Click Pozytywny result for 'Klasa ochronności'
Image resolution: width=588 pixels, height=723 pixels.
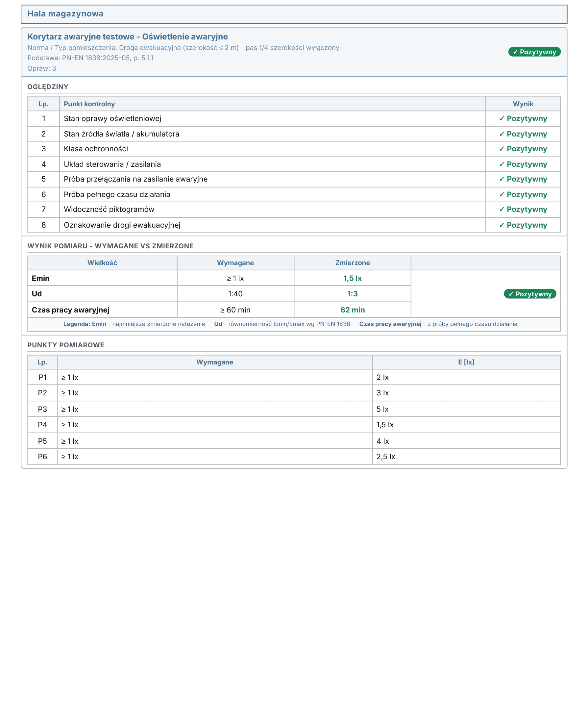(x=523, y=149)
